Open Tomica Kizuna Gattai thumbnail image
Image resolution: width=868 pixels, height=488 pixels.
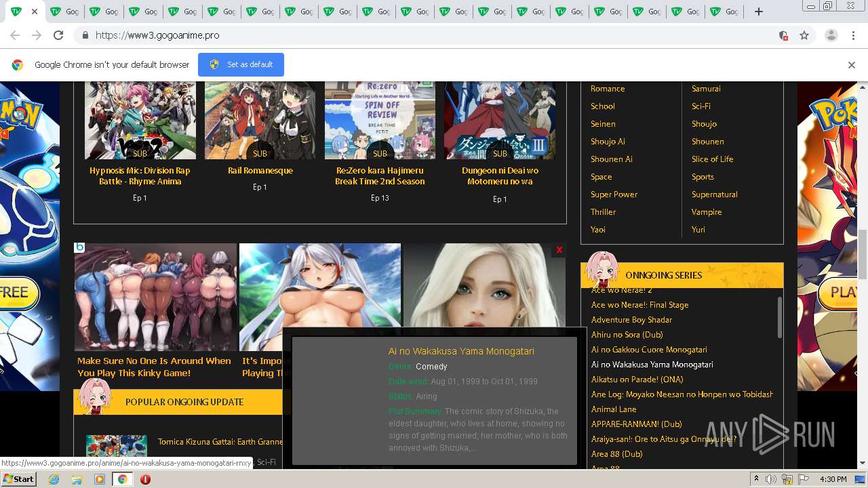117,446
